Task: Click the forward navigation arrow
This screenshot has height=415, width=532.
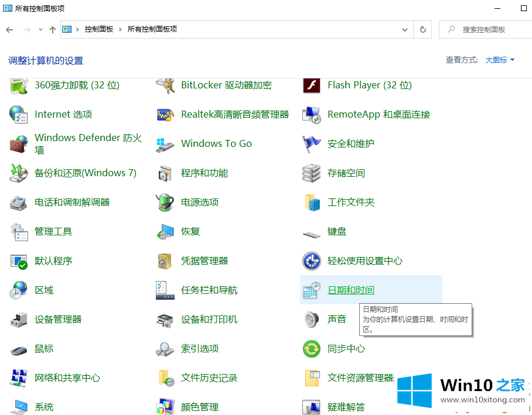Action: click(x=27, y=30)
